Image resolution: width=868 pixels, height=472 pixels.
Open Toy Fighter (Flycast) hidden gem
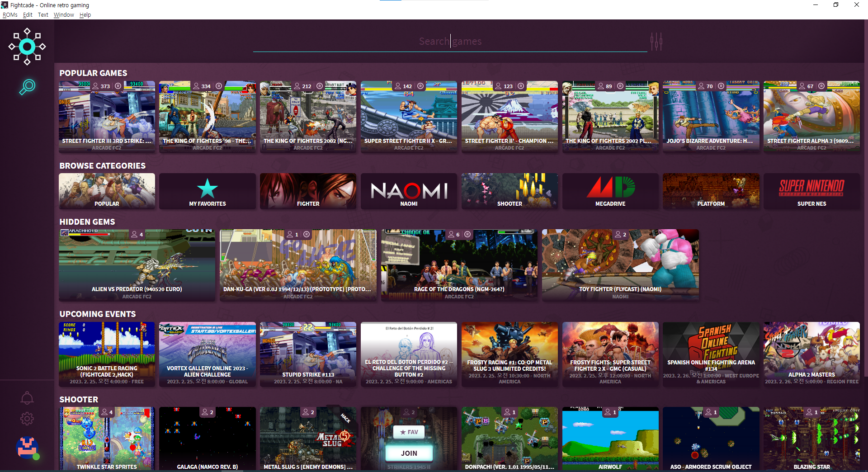(620, 265)
